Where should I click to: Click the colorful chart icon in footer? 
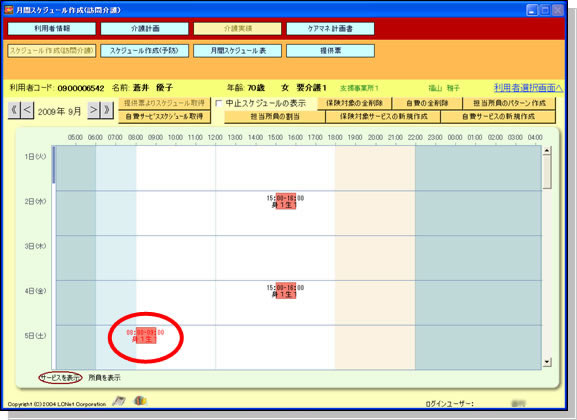point(140,400)
